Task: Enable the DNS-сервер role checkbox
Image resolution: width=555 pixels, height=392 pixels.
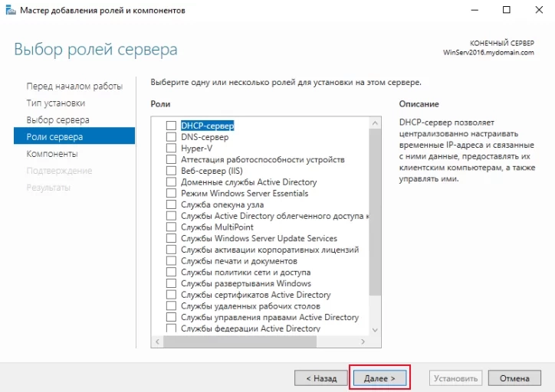Action: point(171,137)
